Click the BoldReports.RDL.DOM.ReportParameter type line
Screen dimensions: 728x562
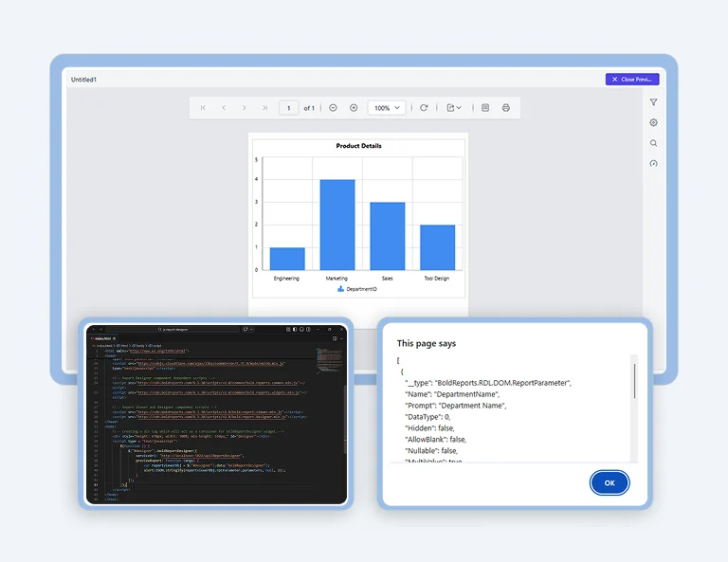click(488, 383)
